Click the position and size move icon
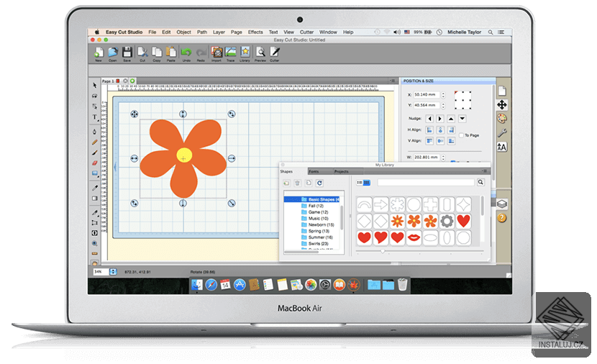Screen dimensions: 597x364 click(x=502, y=105)
